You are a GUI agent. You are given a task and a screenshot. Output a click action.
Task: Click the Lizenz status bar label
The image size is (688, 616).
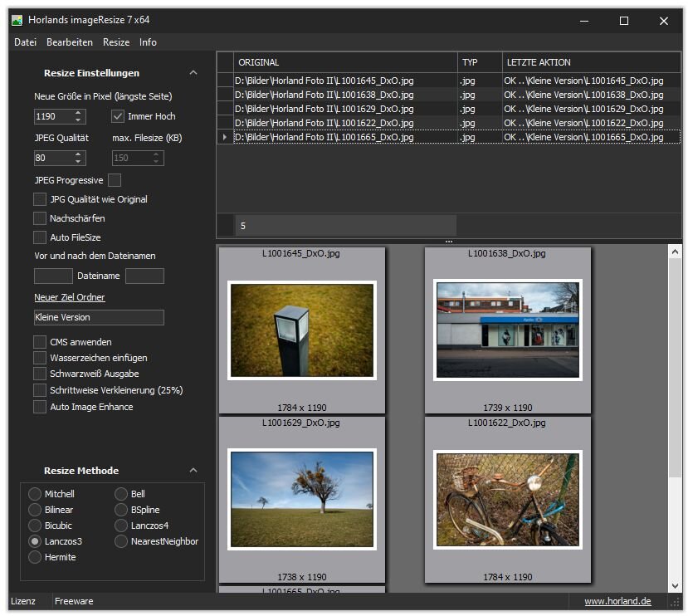[22, 601]
